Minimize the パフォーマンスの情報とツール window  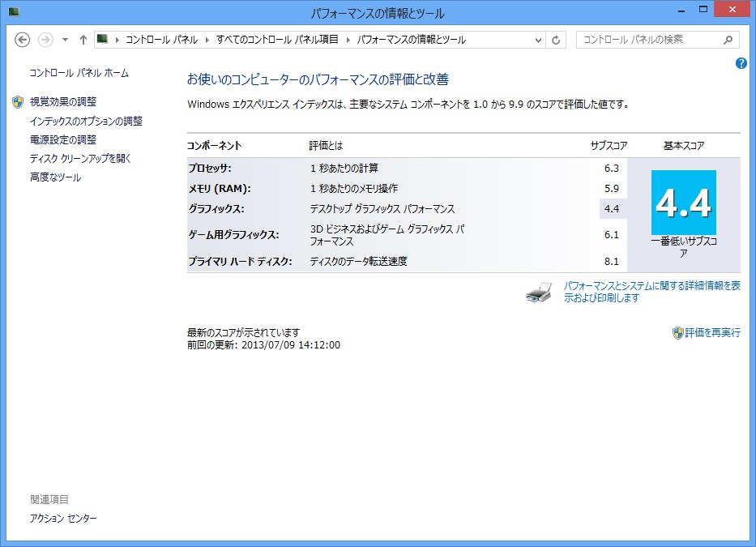pos(681,10)
